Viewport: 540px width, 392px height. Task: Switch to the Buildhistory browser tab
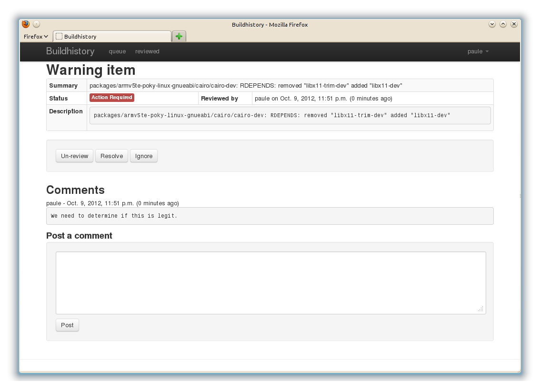point(112,37)
